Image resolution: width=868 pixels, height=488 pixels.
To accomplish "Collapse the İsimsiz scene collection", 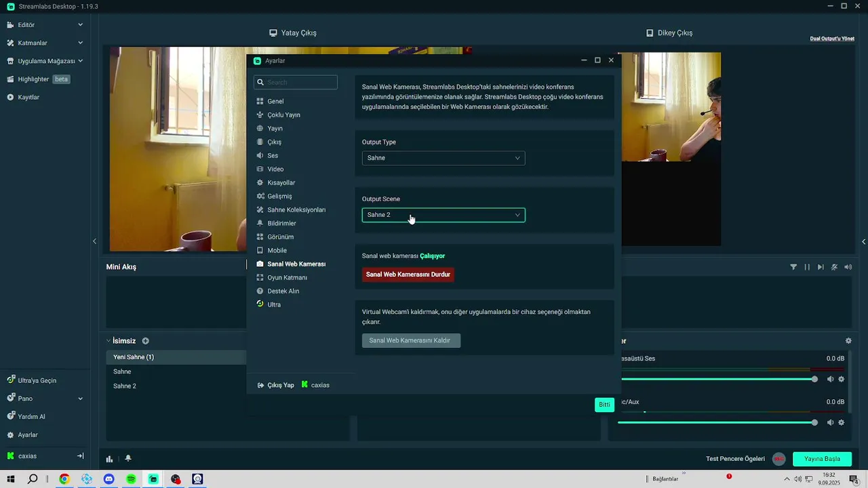I will click(x=108, y=341).
